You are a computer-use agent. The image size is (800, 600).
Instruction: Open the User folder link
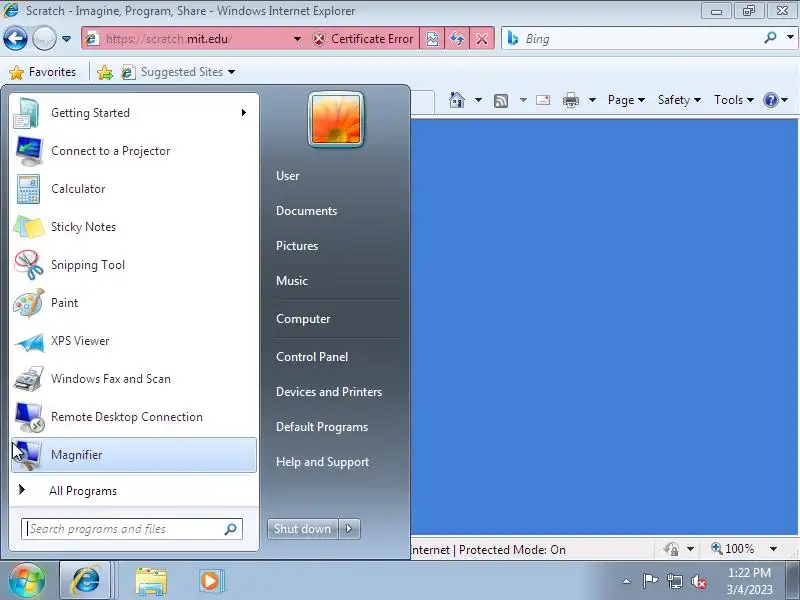(x=288, y=176)
